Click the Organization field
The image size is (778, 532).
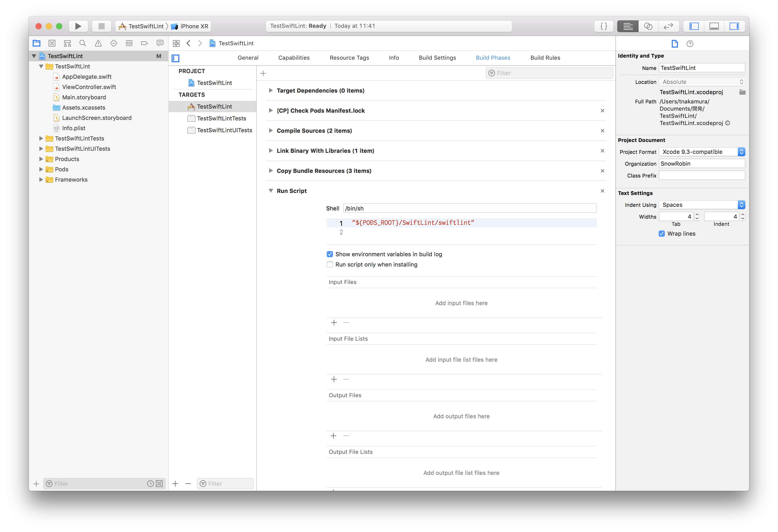tap(702, 164)
